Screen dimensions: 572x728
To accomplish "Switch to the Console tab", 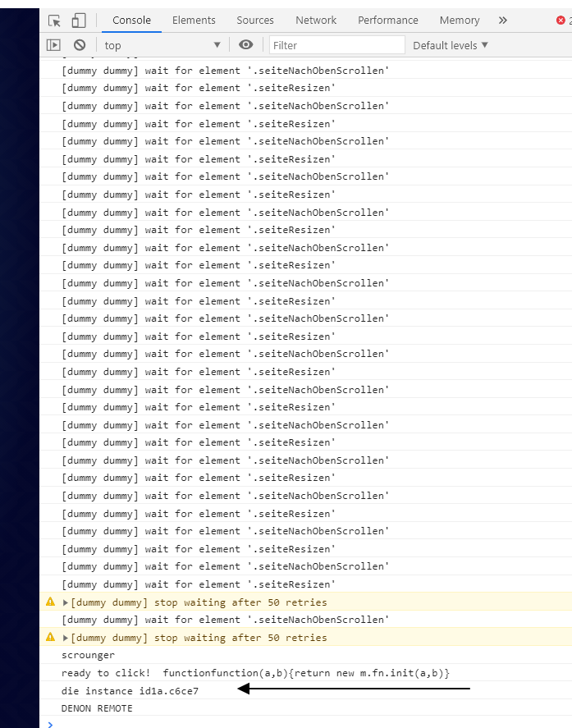I will (x=131, y=21).
